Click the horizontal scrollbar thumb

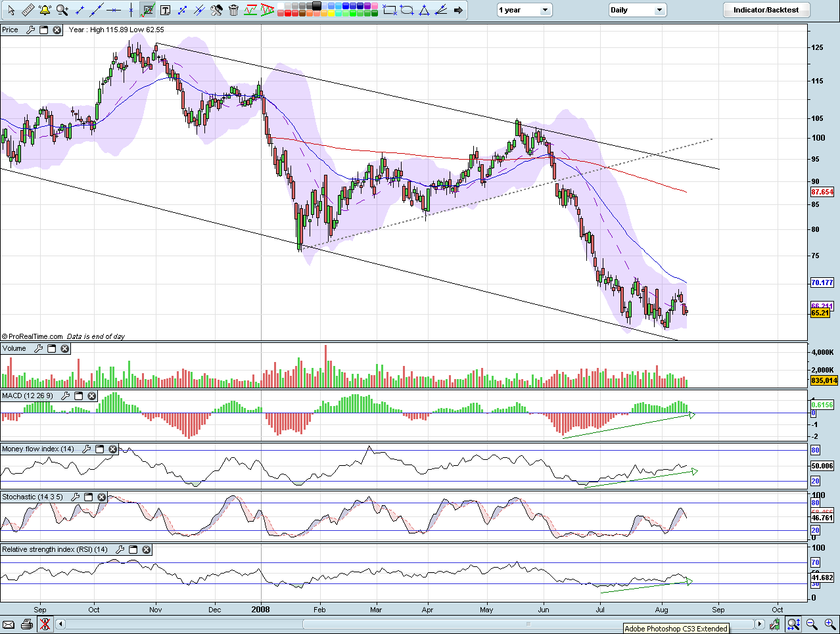[x=528, y=624]
